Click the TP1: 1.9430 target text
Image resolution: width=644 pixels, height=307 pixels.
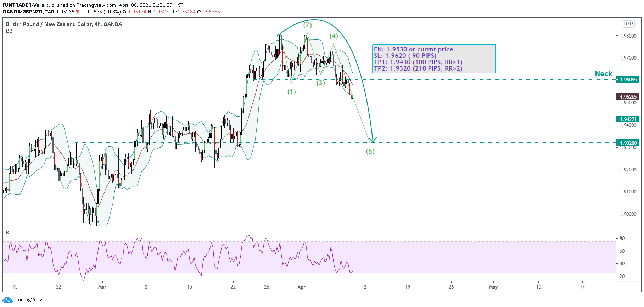(x=418, y=62)
